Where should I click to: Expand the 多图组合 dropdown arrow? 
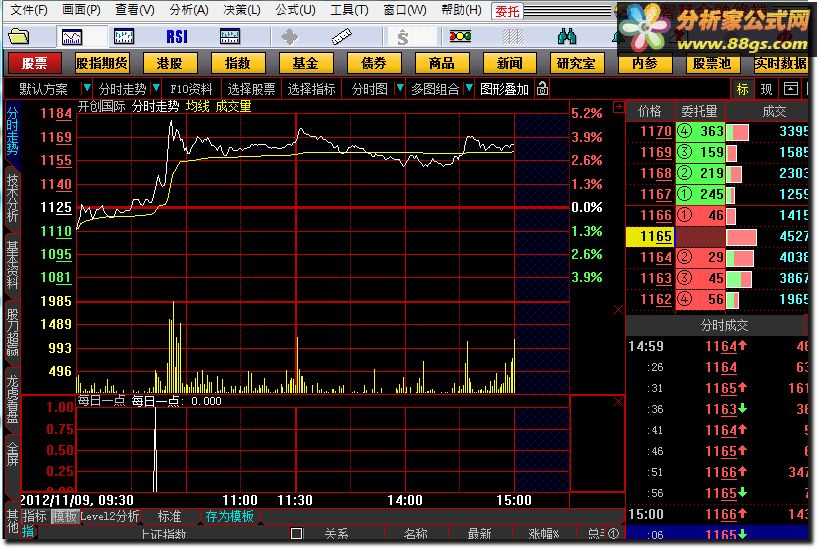[469, 88]
